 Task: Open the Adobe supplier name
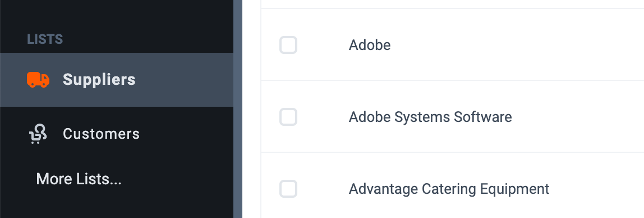pos(370,45)
